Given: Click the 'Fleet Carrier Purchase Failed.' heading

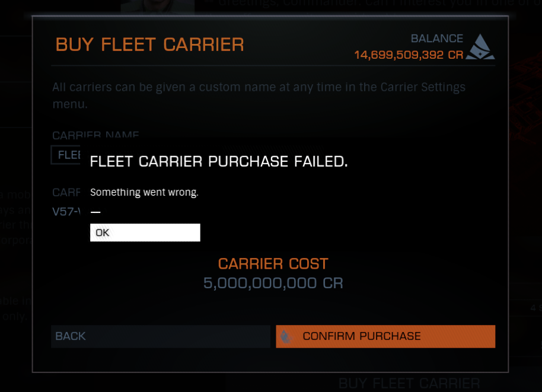Looking at the screenshot, I should point(218,161).
